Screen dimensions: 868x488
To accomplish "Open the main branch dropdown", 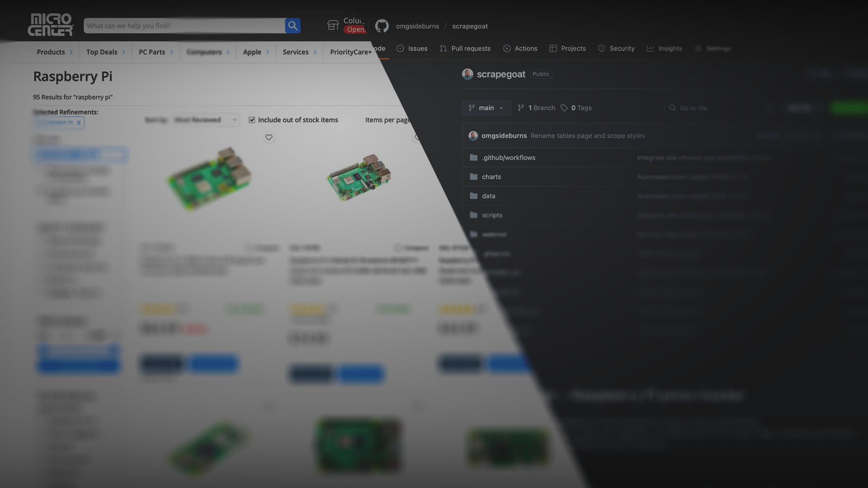I will click(x=486, y=108).
